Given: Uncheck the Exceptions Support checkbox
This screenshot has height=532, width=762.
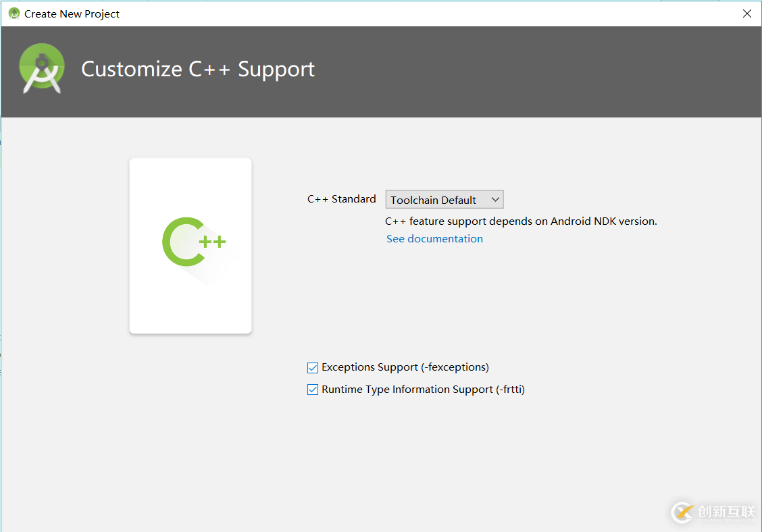Looking at the screenshot, I should point(313,368).
